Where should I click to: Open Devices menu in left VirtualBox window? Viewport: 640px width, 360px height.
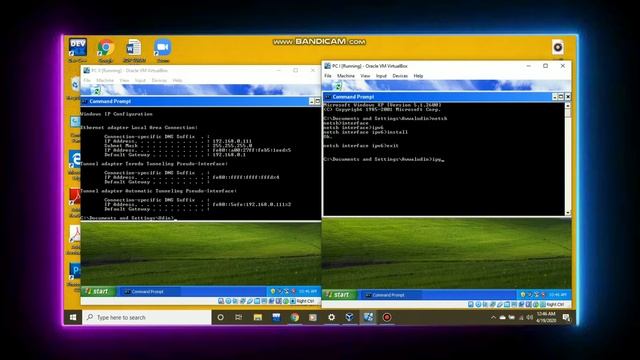[x=159, y=80]
